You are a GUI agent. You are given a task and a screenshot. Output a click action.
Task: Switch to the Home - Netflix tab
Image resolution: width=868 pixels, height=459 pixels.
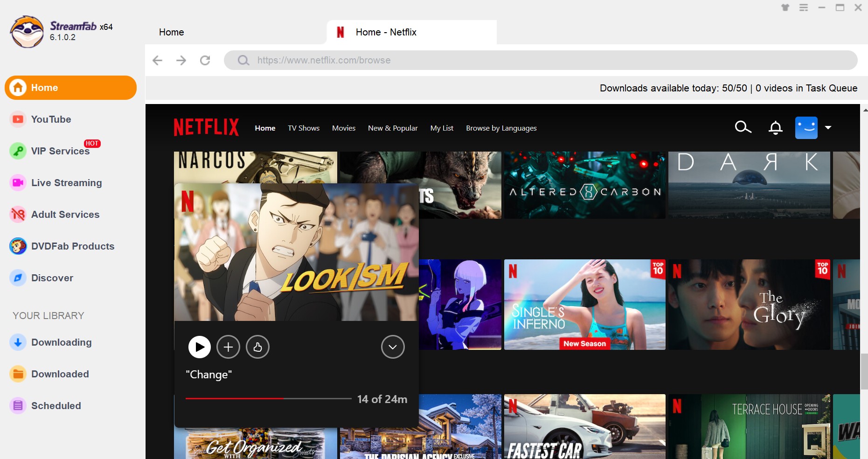386,32
